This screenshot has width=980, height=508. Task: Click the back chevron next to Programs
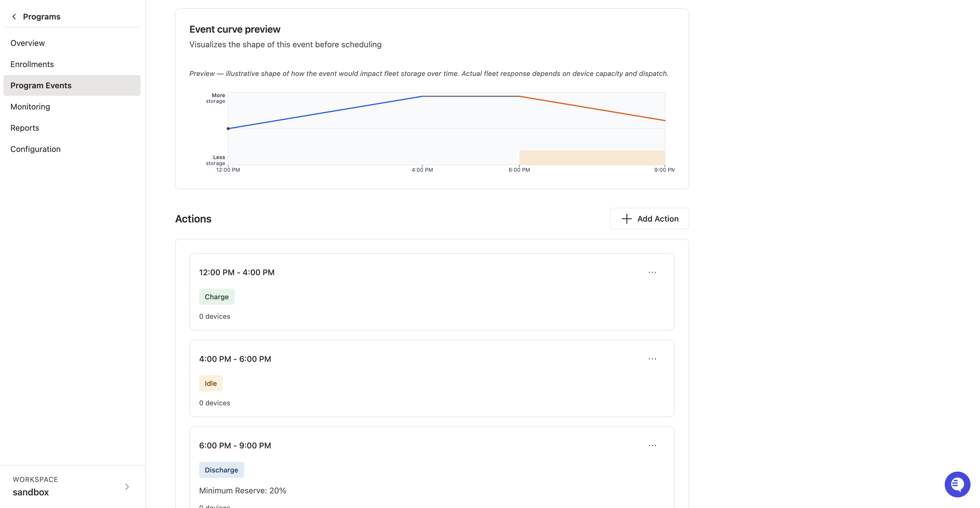[x=14, y=17]
